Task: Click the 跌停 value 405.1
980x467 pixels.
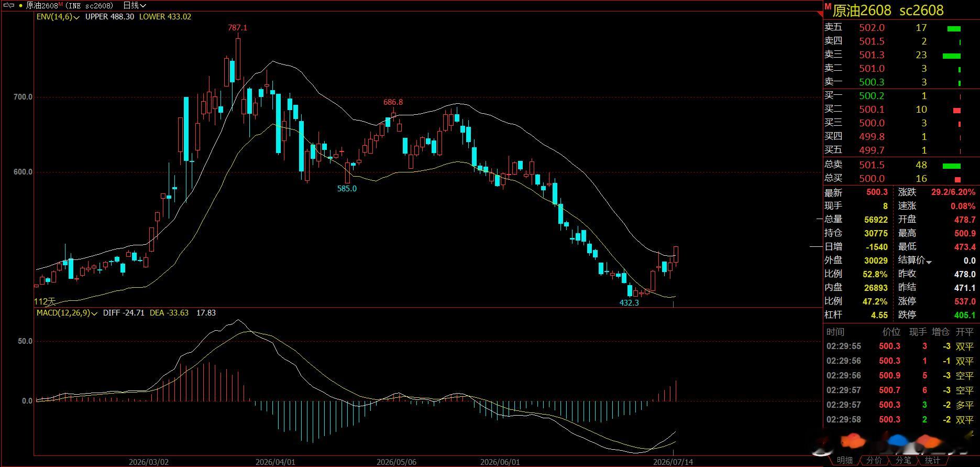Action: tap(965, 315)
